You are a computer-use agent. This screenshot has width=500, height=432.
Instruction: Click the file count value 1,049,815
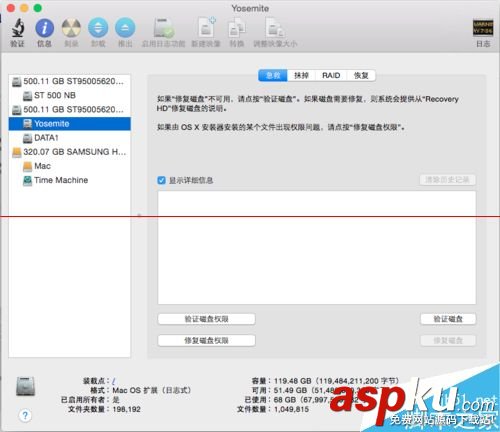(291, 409)
